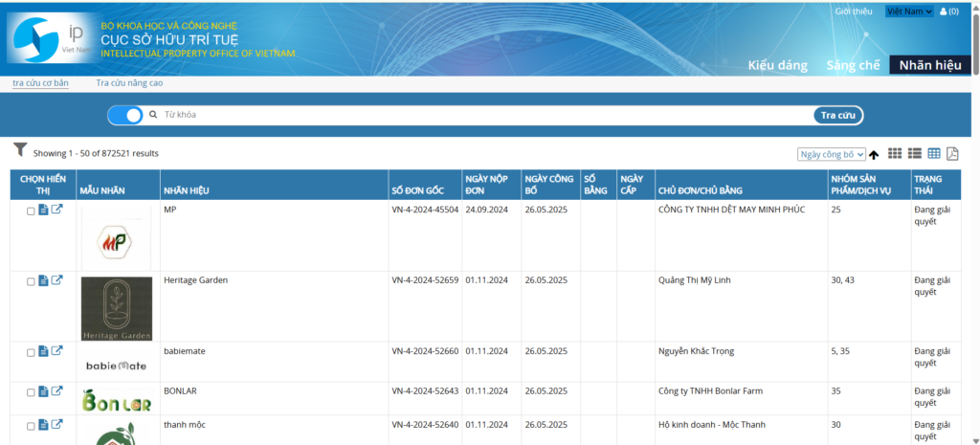Click application number VN-4-2024-52659
Screen dimensions: 980x445
tap(425, 280)
